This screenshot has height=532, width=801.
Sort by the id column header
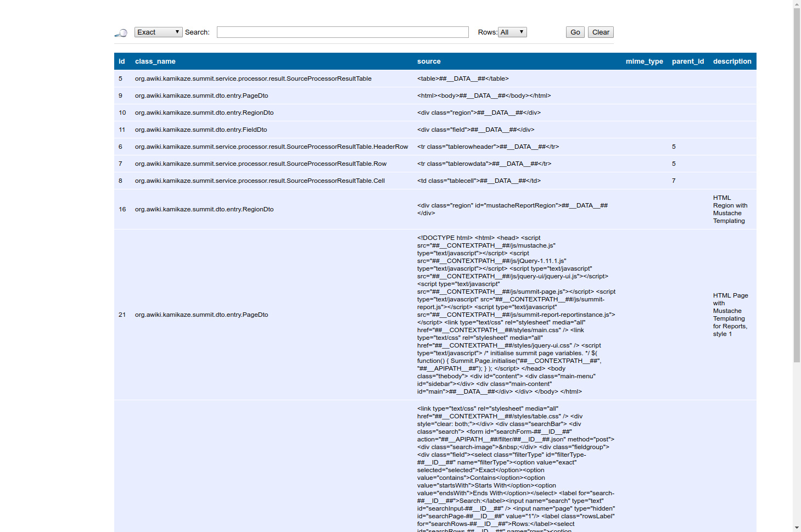pos(122,61)
